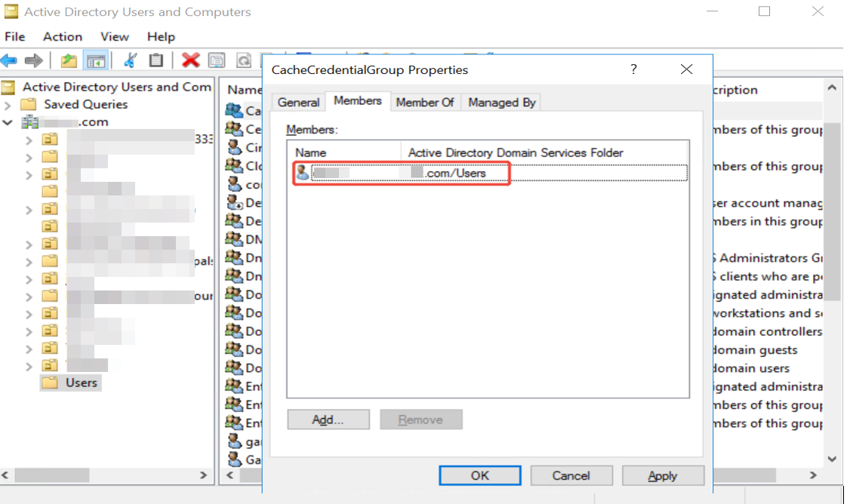847x504 pixels.
Task: Open the View menu
Action: [x=115, y=37]
